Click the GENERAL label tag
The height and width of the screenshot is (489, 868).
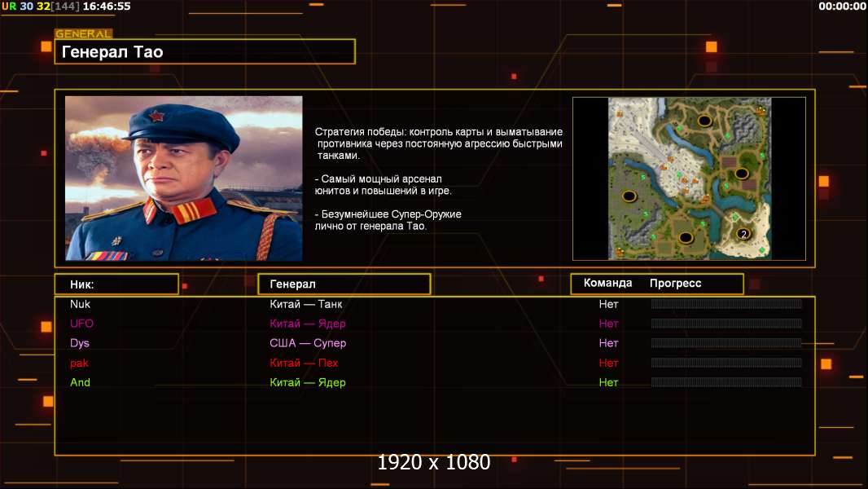84,33
